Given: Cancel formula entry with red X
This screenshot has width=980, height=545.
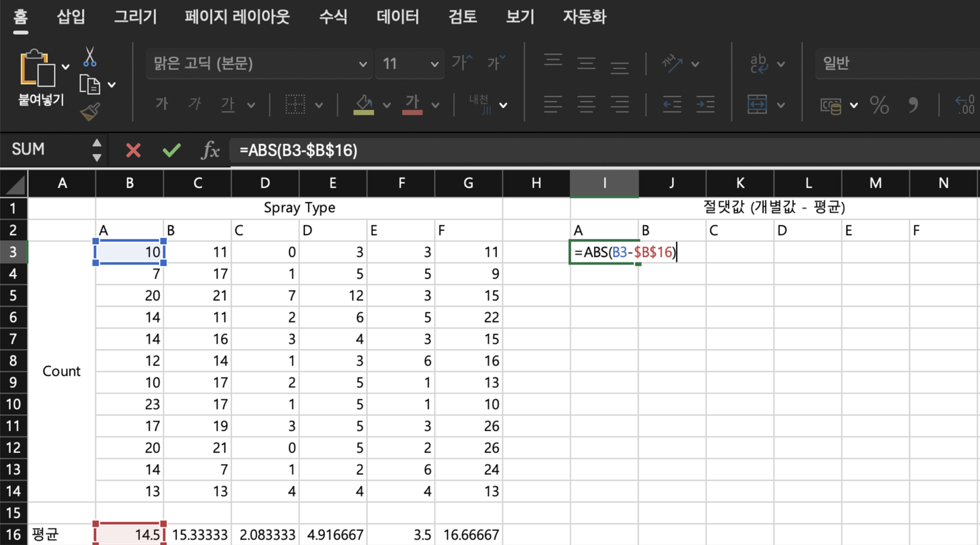Looking at the screenshot, I should point(133,150).
